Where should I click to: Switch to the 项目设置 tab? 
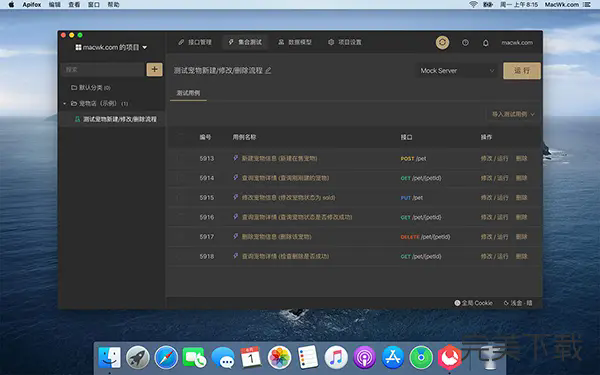[344, 42]
